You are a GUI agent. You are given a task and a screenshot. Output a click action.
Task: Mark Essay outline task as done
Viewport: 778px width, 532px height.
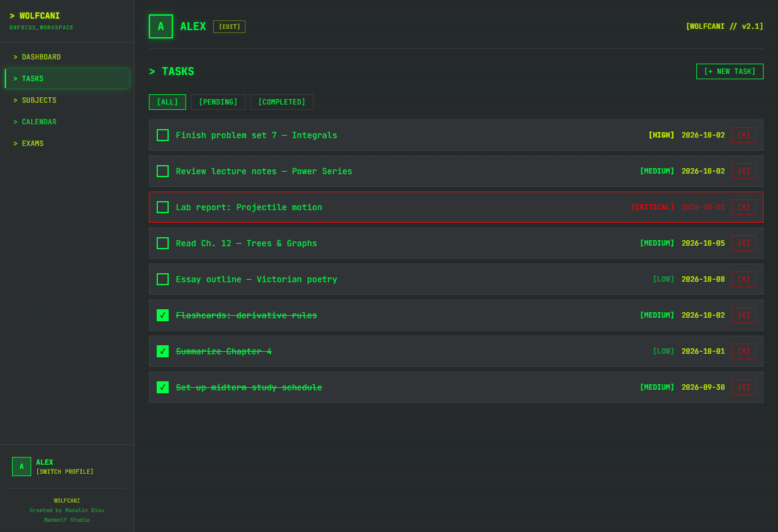click(163, 279)
